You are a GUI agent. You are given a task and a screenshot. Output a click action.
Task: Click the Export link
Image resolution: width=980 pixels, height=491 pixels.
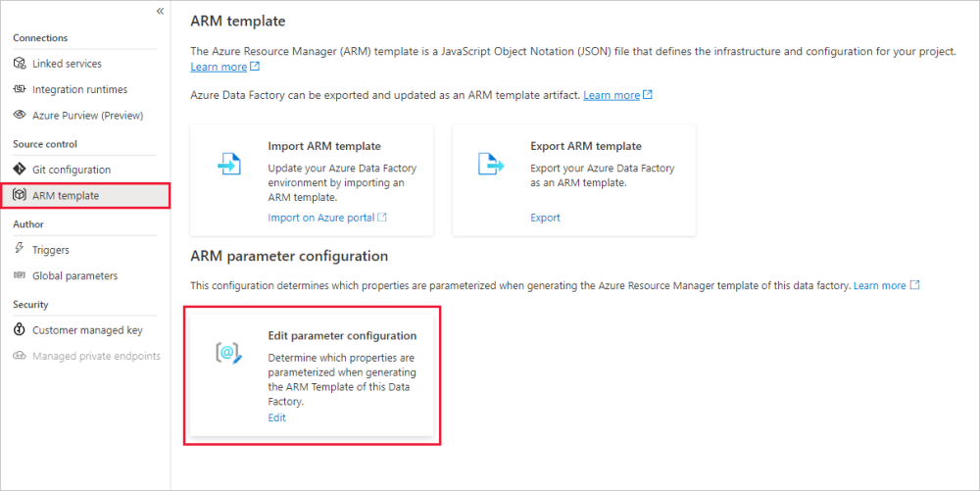(545, 218)
